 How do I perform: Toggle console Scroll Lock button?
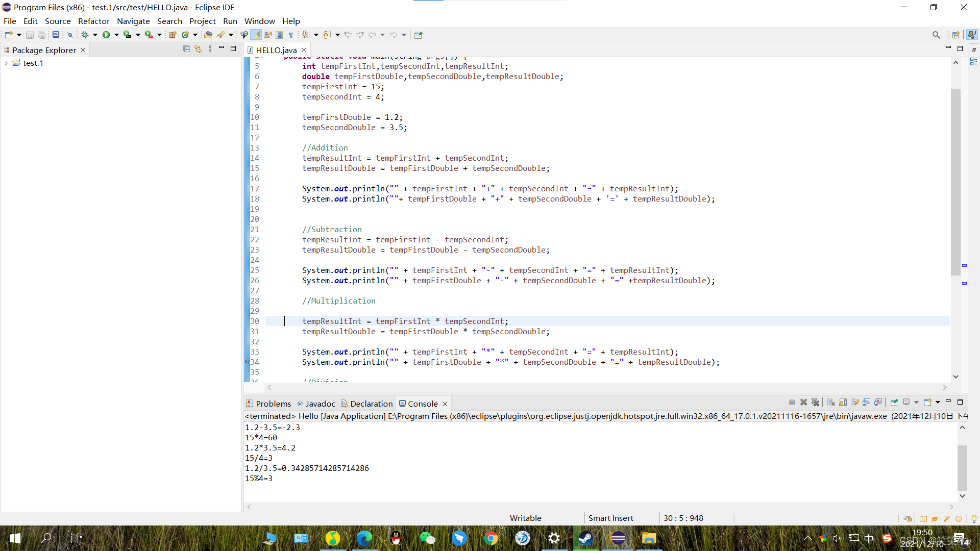tap(843, 403)
